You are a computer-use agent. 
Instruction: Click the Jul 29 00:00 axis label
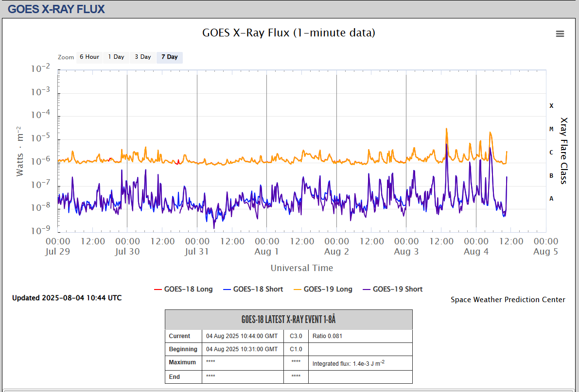58,246
